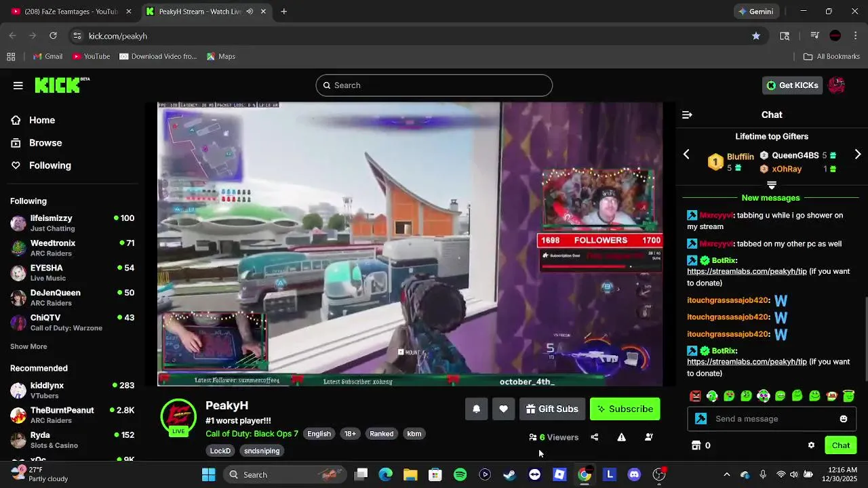The height and width of the screenshot is (488, 868).
Task: Open the user profile avatar menu
Action: click(837, 85)
